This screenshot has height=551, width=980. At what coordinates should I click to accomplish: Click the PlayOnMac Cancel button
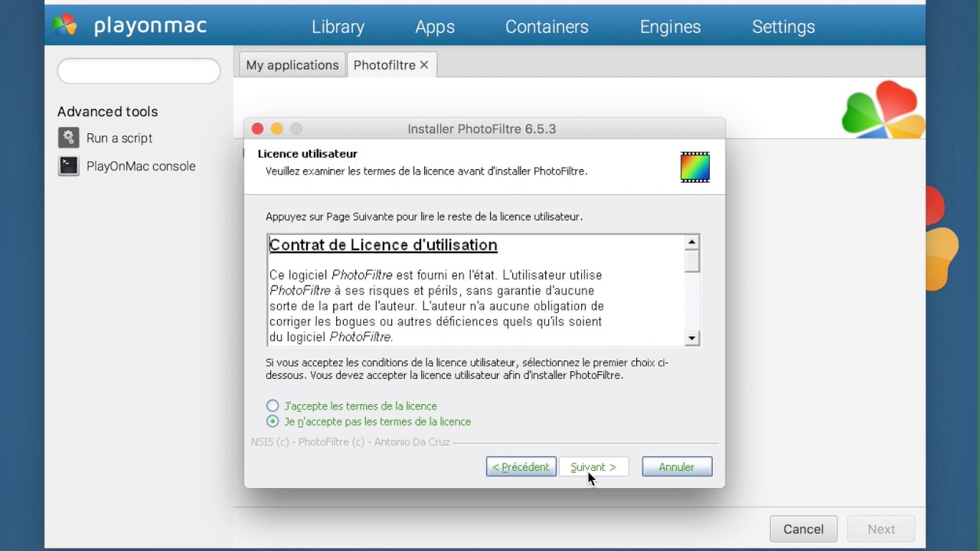point(803,529)
